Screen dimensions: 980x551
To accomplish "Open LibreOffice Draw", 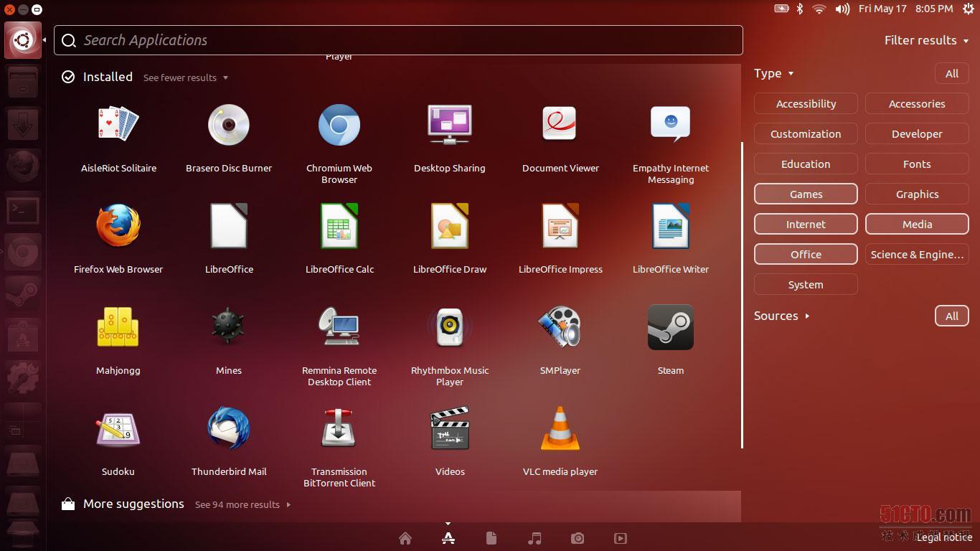I will 450,226.
